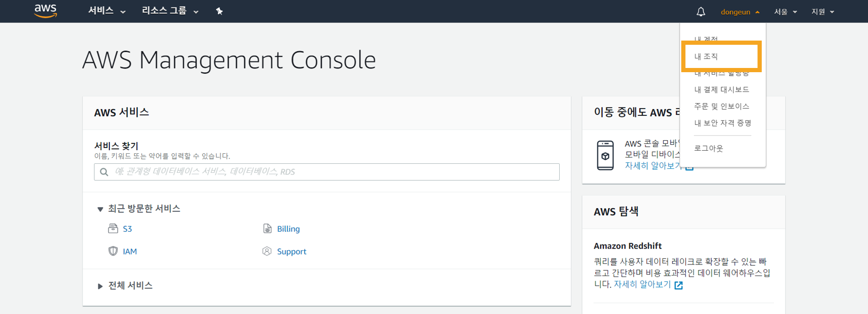Click the Support service icon
The height and width of the screenshot is (314, 868).
[267, 251]
